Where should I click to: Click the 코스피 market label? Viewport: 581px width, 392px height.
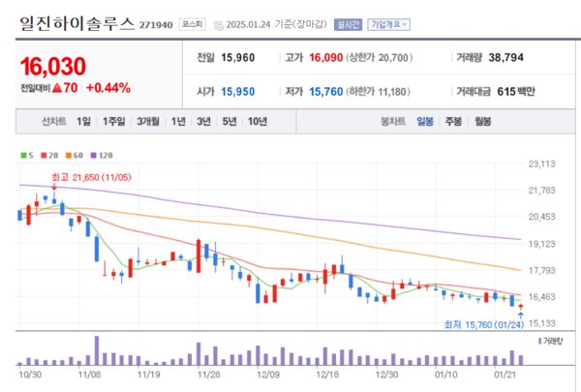coord(193,24)
